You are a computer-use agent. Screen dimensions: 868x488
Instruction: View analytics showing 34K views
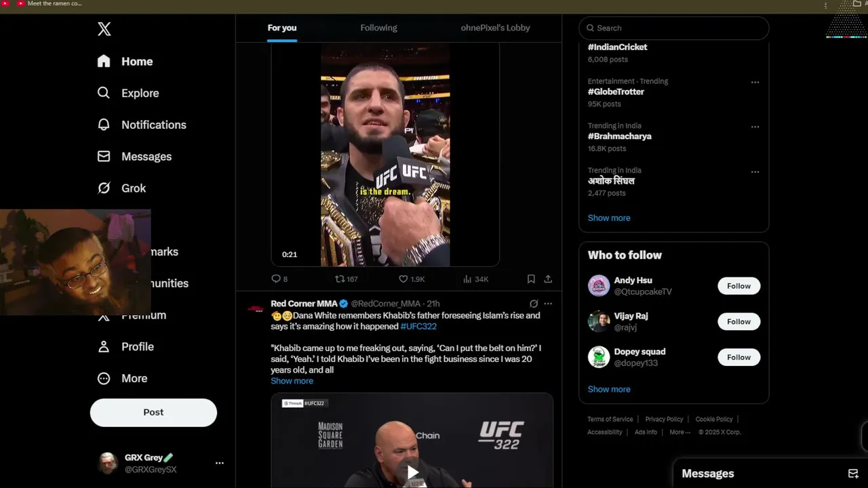pos(475,279)
